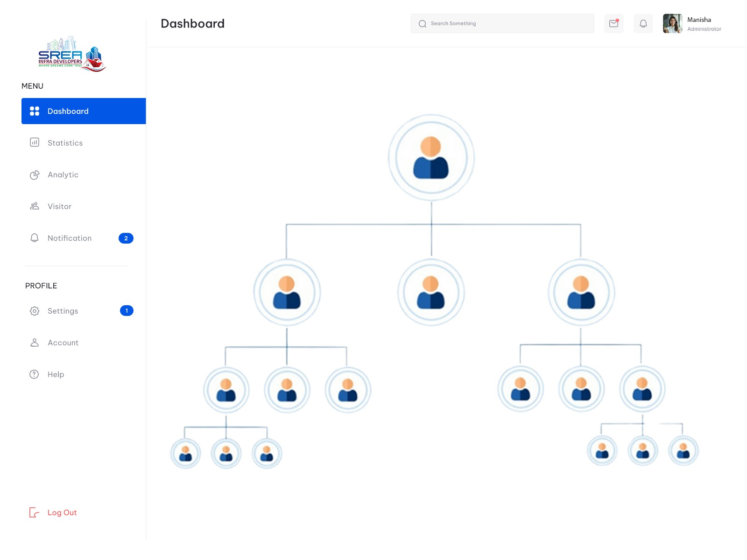This screenshot has height=560, width=747.
Task: Select the middle second-level person node
Action: click(431, 292)
